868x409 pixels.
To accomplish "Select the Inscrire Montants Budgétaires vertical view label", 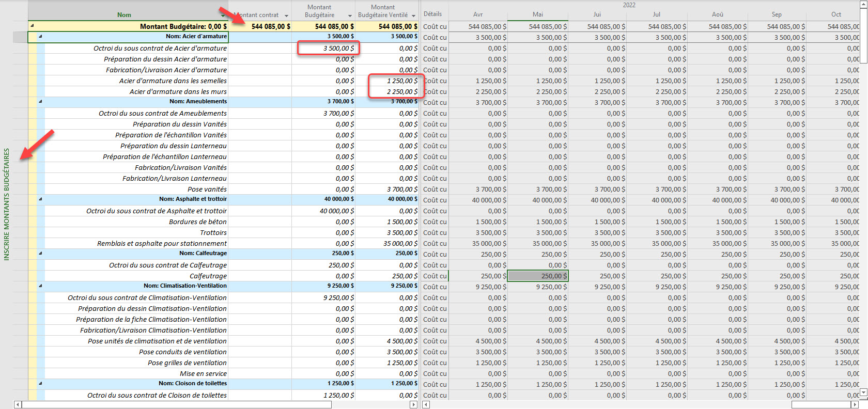I will (x=7, y=204).
